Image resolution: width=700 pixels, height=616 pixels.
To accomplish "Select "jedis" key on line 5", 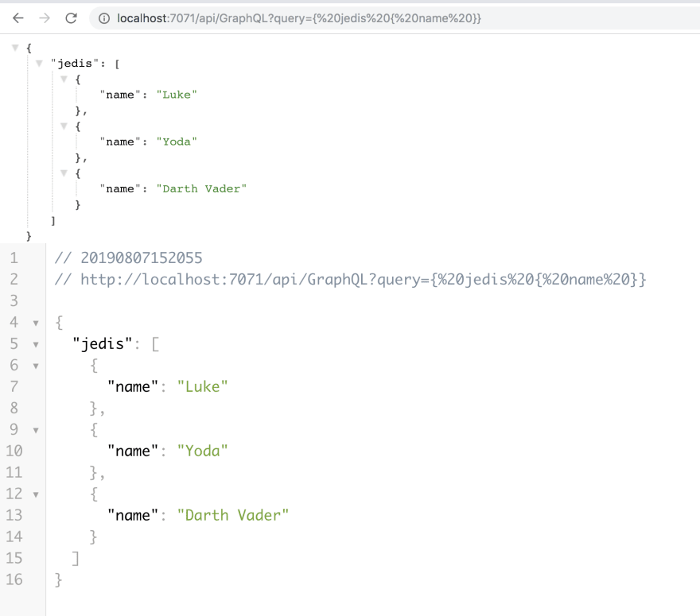I will click(x=103, y=344).
